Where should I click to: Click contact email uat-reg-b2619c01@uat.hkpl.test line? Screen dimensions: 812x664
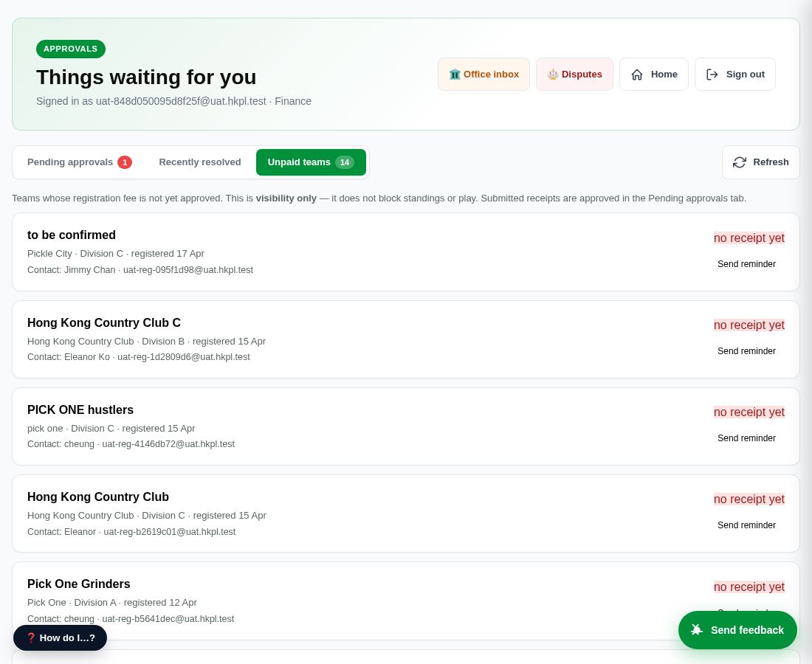(131, 531)
